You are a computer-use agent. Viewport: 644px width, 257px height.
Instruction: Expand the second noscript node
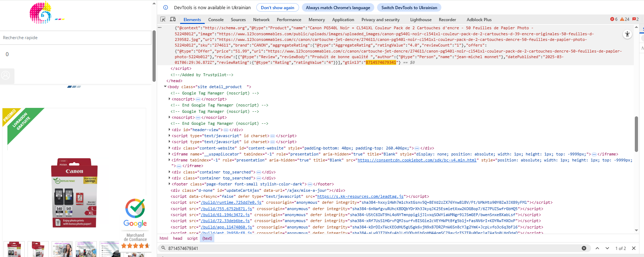[x=169, y=117]
